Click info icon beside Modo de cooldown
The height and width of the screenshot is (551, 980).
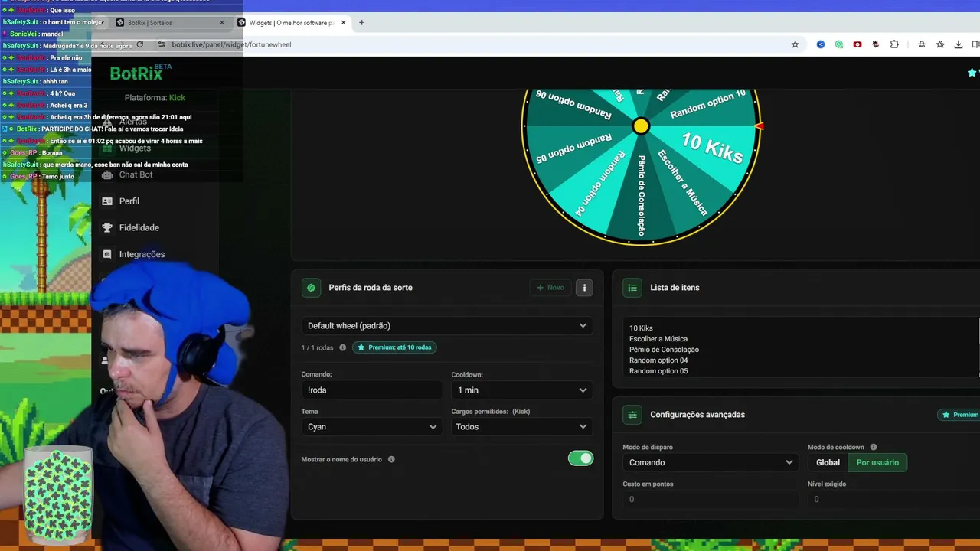[x=874, y=447]
